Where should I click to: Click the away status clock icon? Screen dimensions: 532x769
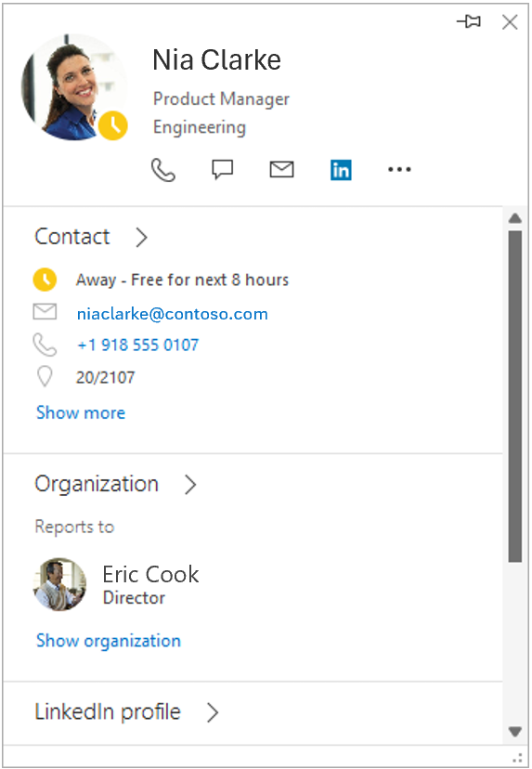click(45, 280)
